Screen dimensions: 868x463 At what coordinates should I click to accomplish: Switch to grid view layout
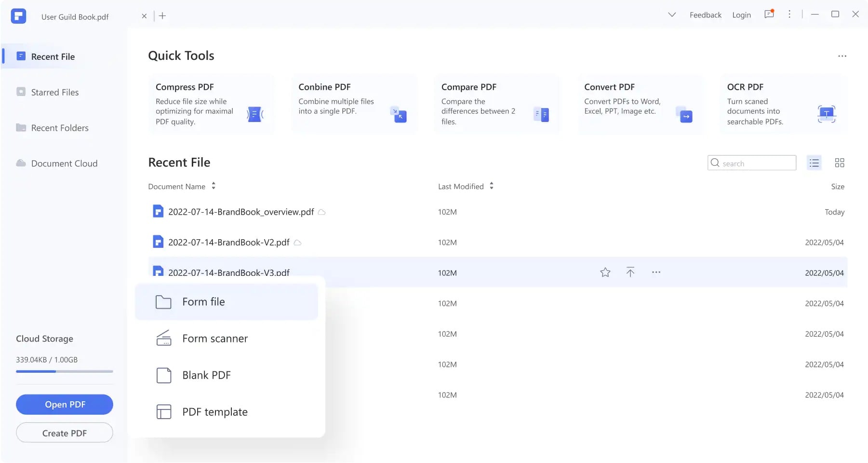(x=839, y=163)
